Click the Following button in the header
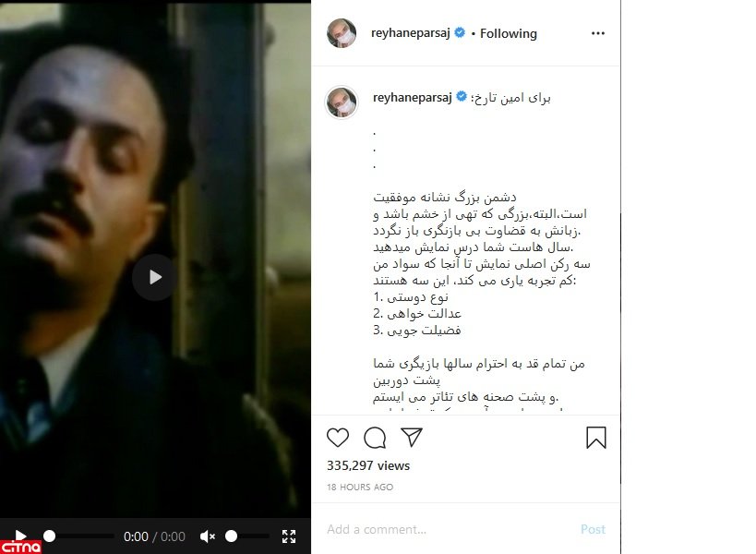756x554 pixels. tap(509, 34)
